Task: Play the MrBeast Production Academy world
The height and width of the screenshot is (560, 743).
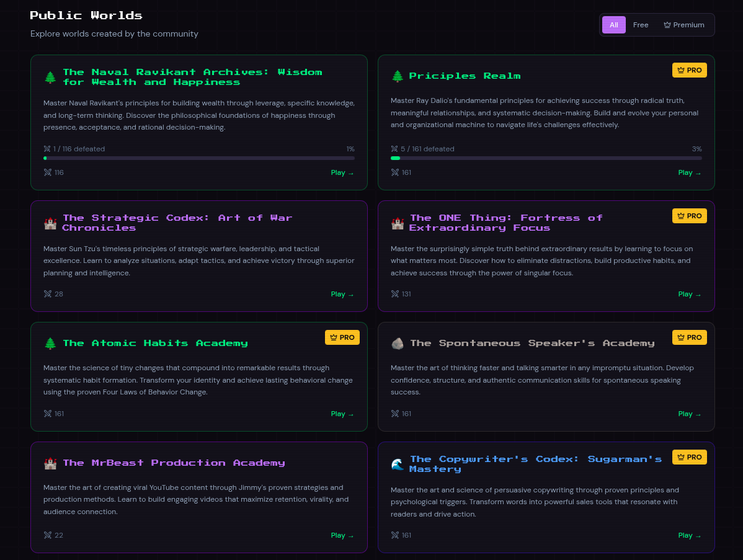Action: click(x=342, y=535)
